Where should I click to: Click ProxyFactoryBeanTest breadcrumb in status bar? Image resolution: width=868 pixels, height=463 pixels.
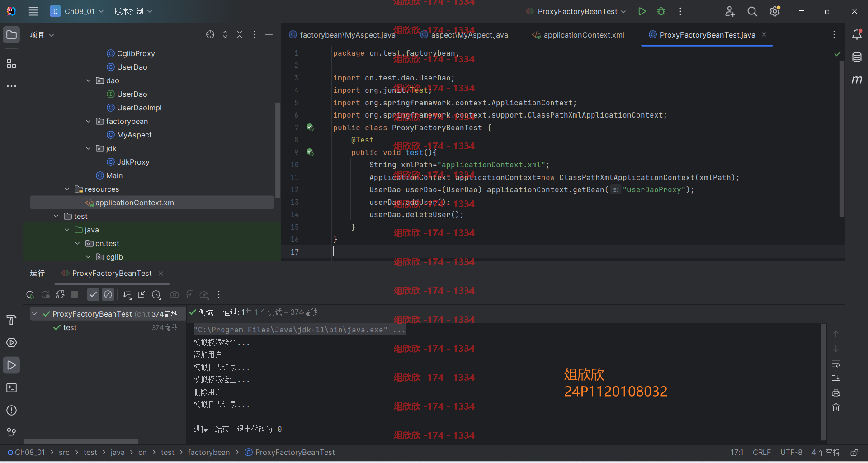(290, 452)
